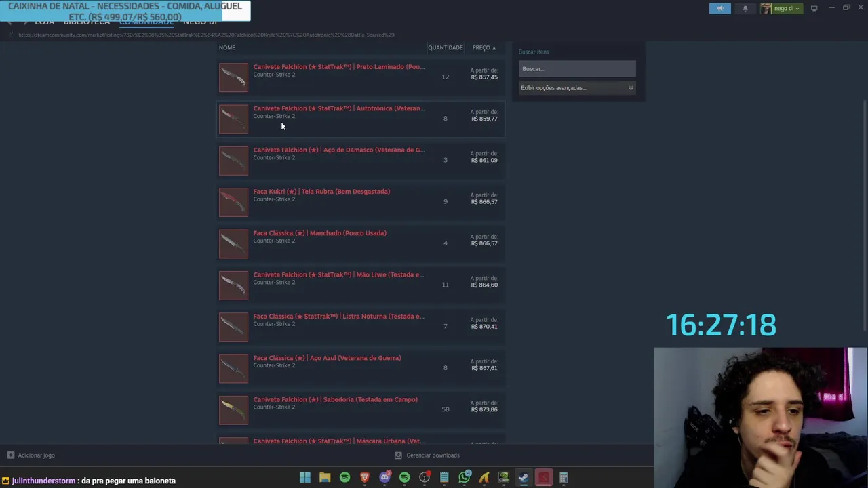Image resolution: width=868 pixels, height=488 pixels.
Task: Click the downloads icon beside Gerenciar downloads
Action: (398, 455)
